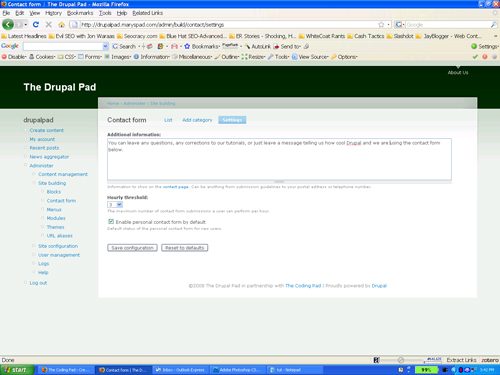This screenshot has width=500, height=375.
Task: Toggle Enable personal contact form by default
Action: point(111,221)
